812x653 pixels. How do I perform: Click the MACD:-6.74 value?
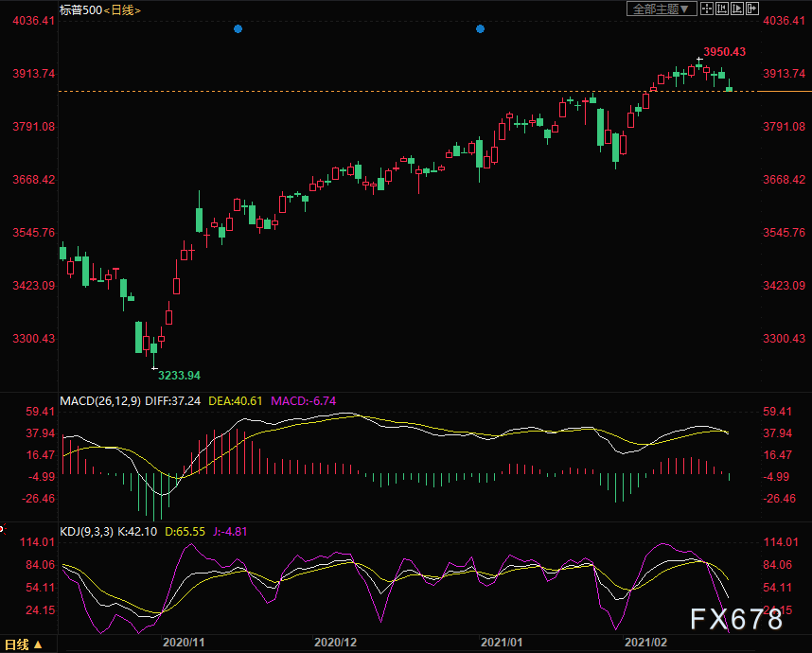(x=304, y=401)
